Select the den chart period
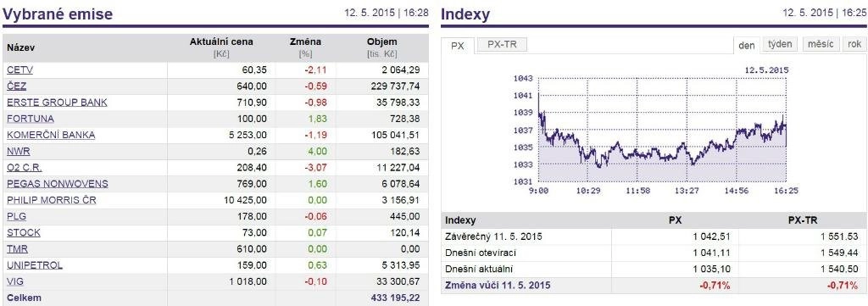The image size is (868, 306). coord(747,46)
